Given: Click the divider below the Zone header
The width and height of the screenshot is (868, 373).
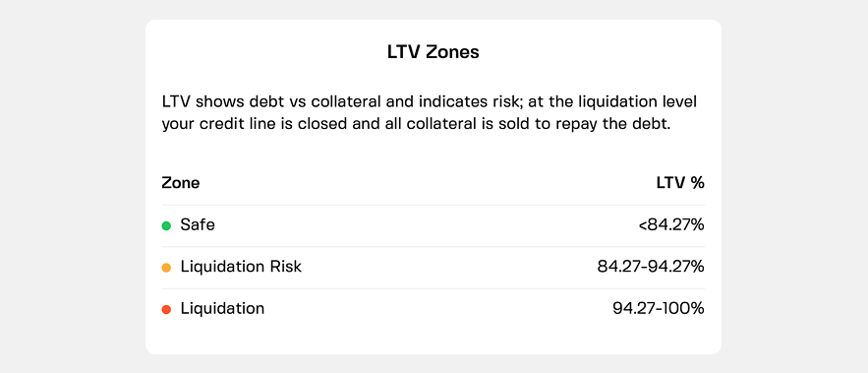Looking at the screenshot, I should point(433,205).
